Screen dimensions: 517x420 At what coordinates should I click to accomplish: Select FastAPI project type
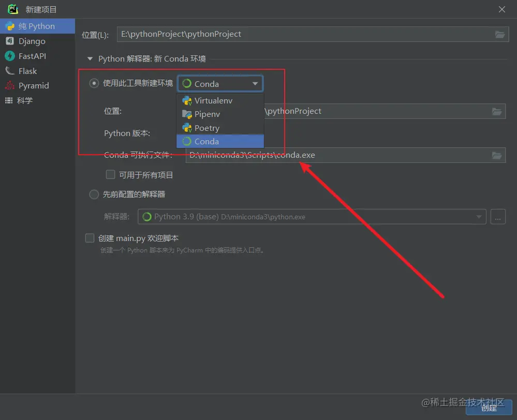pyautogui.click(x=37, y=56)
